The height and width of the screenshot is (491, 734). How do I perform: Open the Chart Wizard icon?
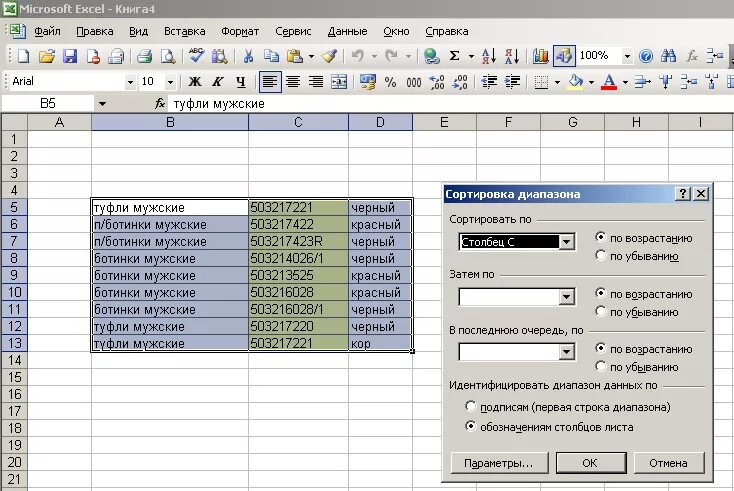(541, 56)
